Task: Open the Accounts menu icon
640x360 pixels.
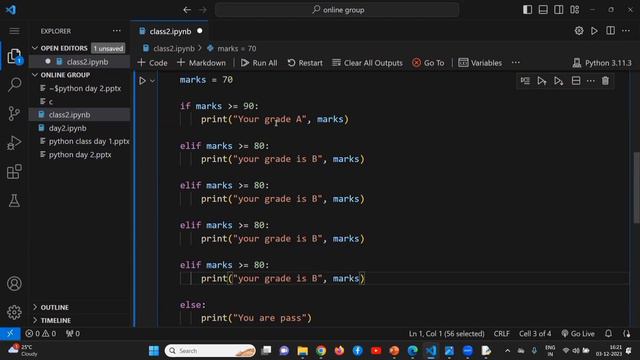Action: [14, 284]
